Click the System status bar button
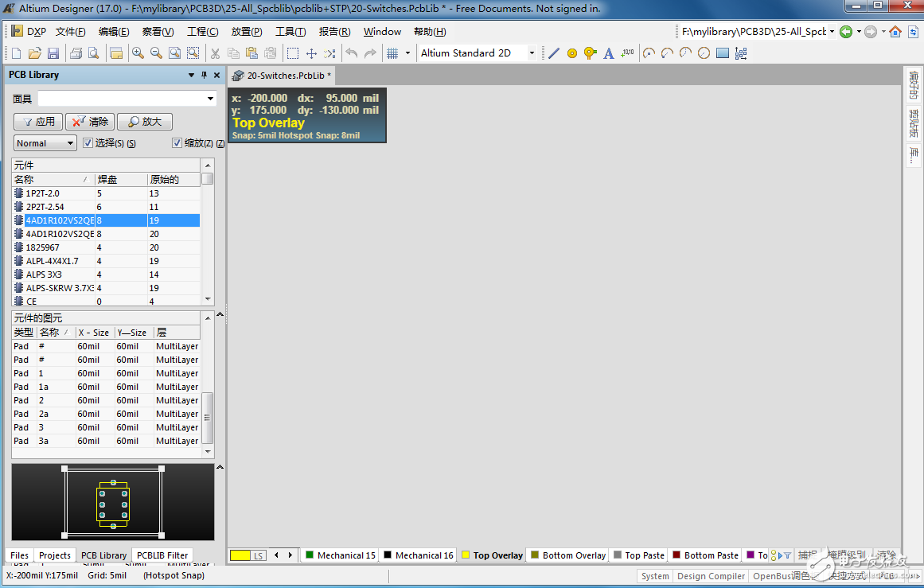This screenshot has width=924, height=588. (x=655, y=575)
